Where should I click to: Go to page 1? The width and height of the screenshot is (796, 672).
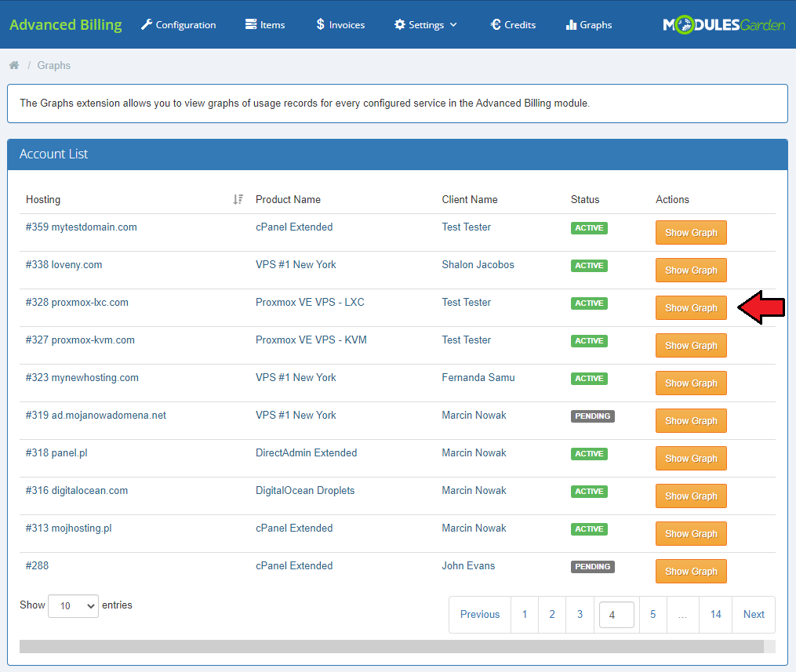pyautogui.click(x=525, y=615)
